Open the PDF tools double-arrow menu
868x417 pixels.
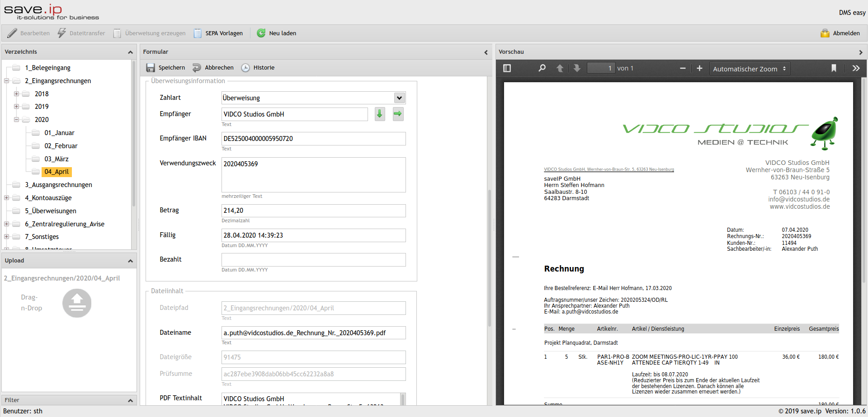pos(856,68)
